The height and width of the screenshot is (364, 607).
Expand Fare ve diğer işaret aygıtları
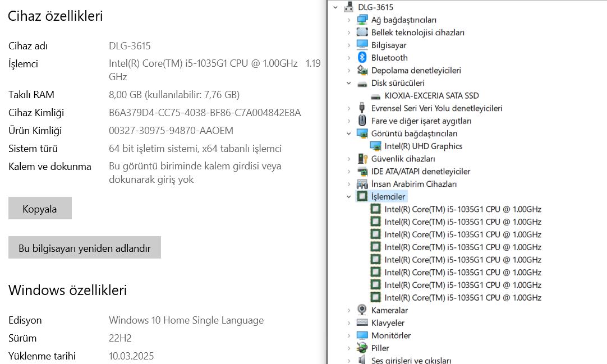point(349,121)
